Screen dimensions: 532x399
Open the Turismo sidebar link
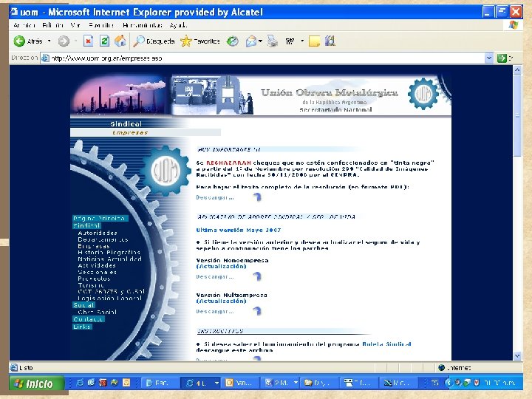tap(91, 285)
